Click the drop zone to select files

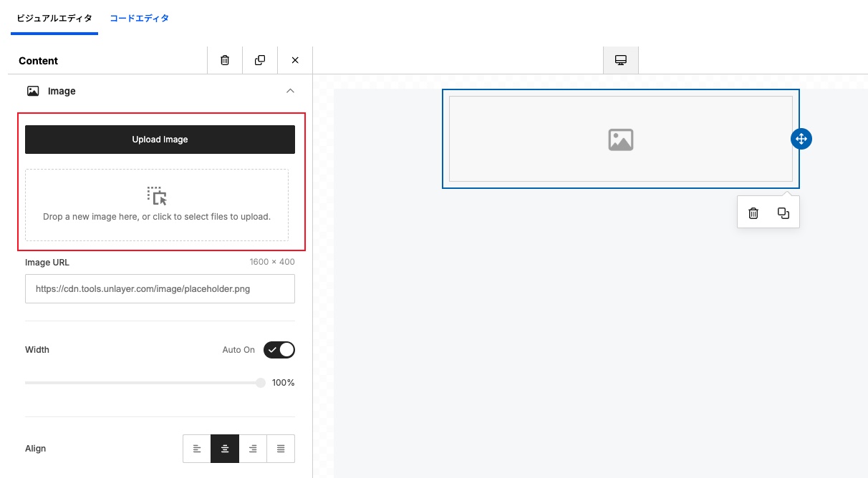pos(157,205)
